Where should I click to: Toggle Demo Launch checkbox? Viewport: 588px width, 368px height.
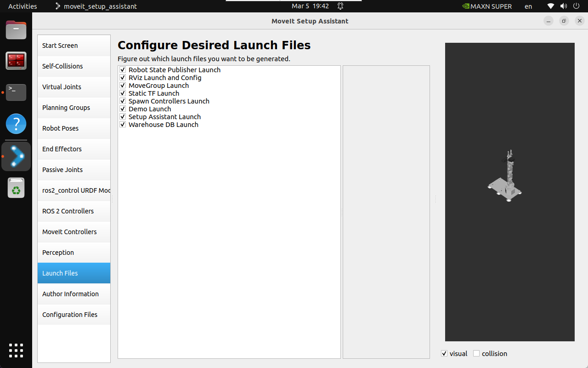tap(123, 109)
